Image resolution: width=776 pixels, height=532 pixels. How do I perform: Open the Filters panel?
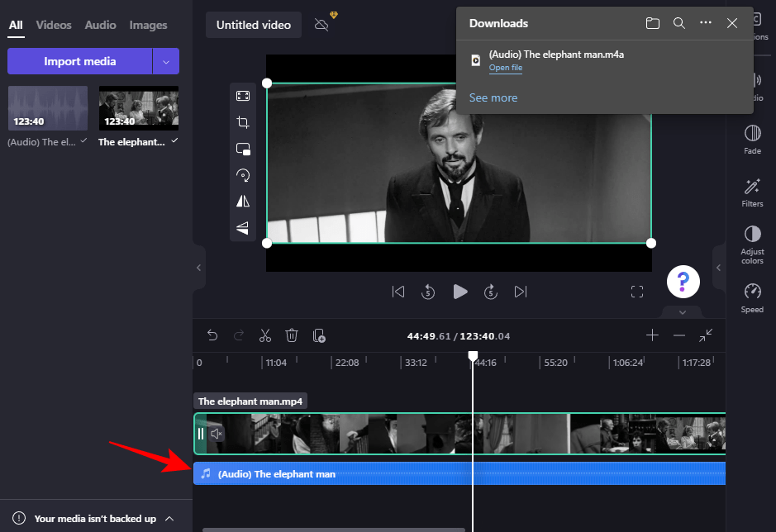pyautogui.click(x=751, y=192)
